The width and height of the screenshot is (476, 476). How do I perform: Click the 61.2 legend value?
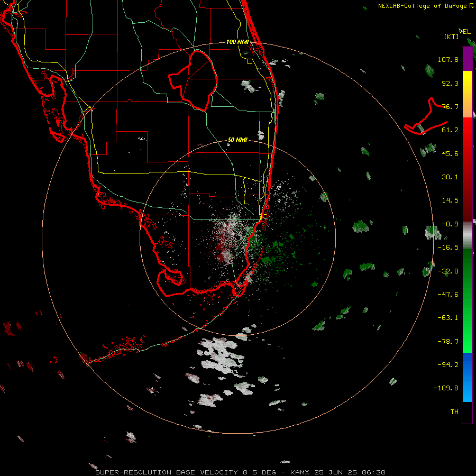coord(450,130)
